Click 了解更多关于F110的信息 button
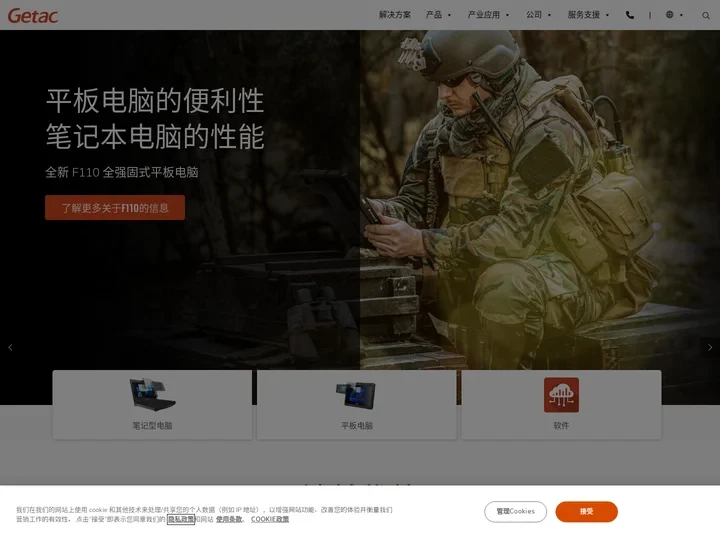Image resolution: width=720 pixels, height=540 pixels. [115, 208]
